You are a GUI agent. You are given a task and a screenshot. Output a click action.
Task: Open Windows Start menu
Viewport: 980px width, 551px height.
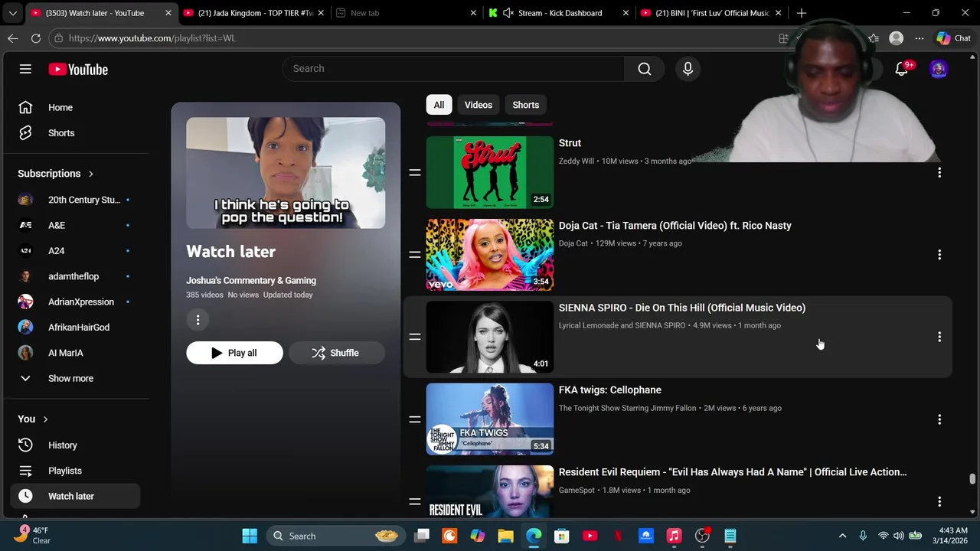pyautogui.click(x=250, y=536)
